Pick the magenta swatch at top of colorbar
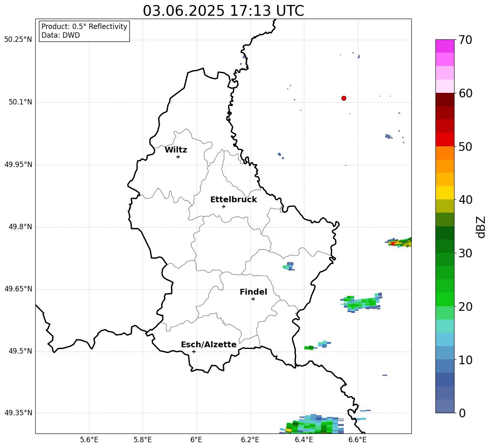The width and height of the screenshot is (491, 448). click(445, 46)
